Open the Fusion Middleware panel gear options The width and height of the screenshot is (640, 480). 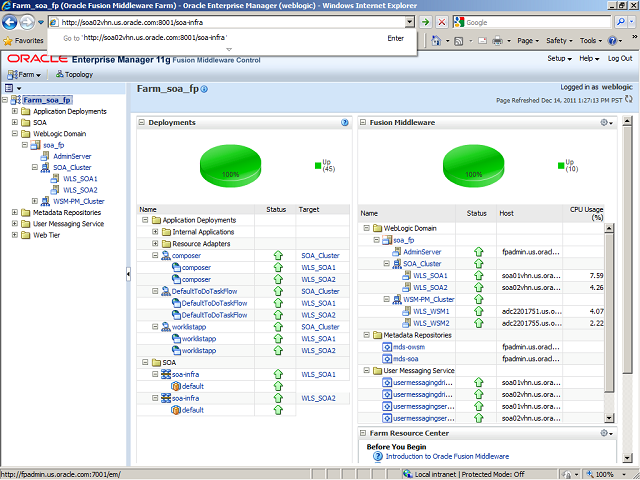(x=606, y=122)
